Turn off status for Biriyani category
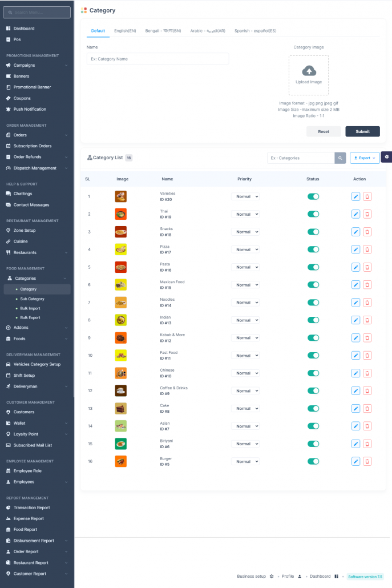 313,444
